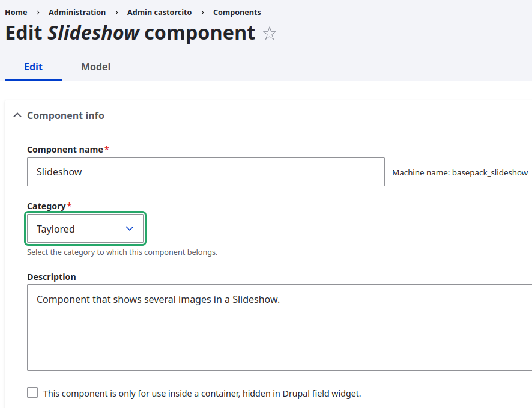Click the Component name label
This screenshot has height=408, width=532.
[x=65, y=150]
